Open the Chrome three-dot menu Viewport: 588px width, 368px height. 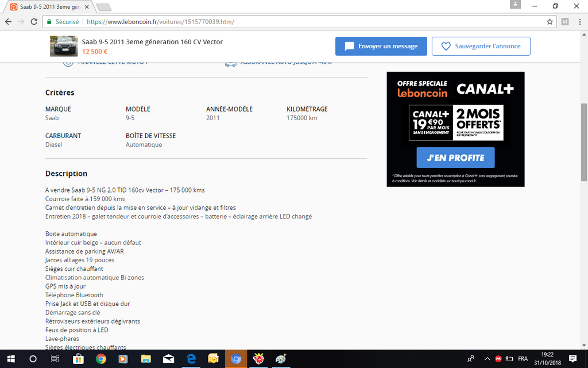(x=580, y=22)
